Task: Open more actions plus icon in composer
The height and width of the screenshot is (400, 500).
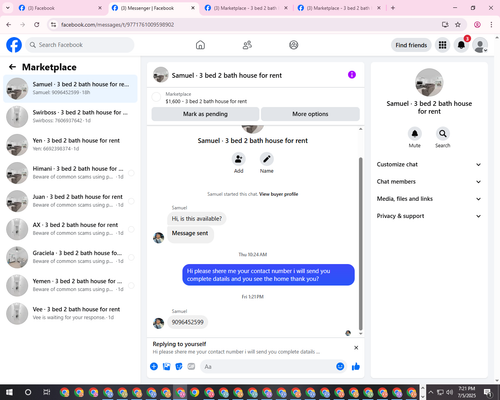Action: 154,367
